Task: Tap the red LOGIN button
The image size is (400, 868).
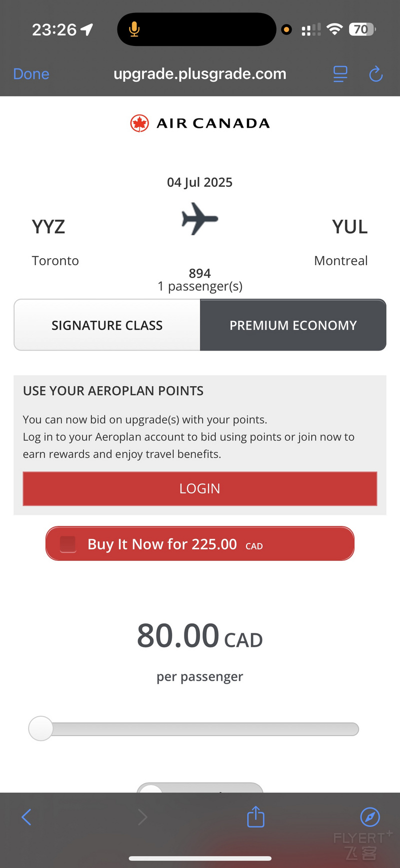Action: [x=200, y=488]
